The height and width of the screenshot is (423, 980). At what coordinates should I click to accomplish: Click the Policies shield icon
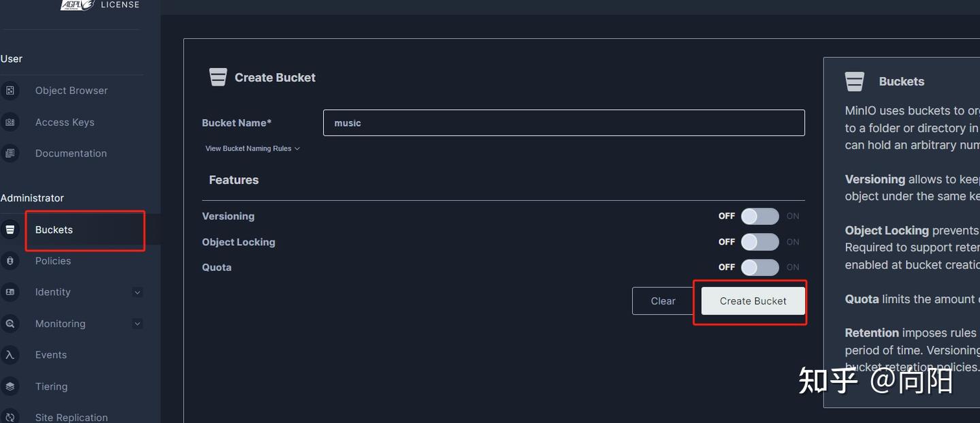[10, 261]
